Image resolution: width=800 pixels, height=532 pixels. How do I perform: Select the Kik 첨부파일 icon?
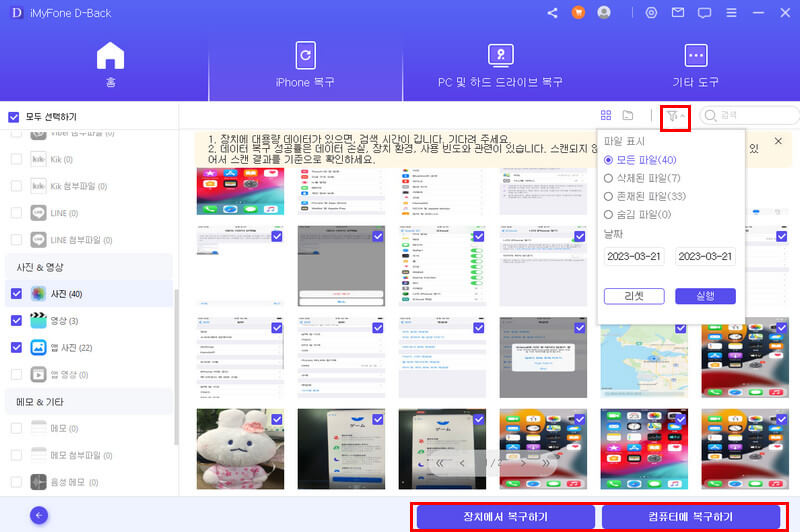pyautogui.click(x=38, y=186)
